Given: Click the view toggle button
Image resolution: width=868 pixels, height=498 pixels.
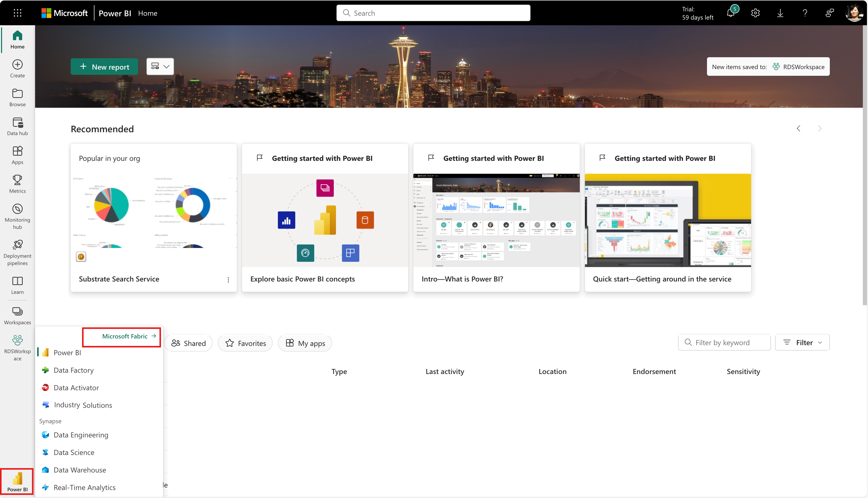Looking at the screenshot, I should pos(159,66).
